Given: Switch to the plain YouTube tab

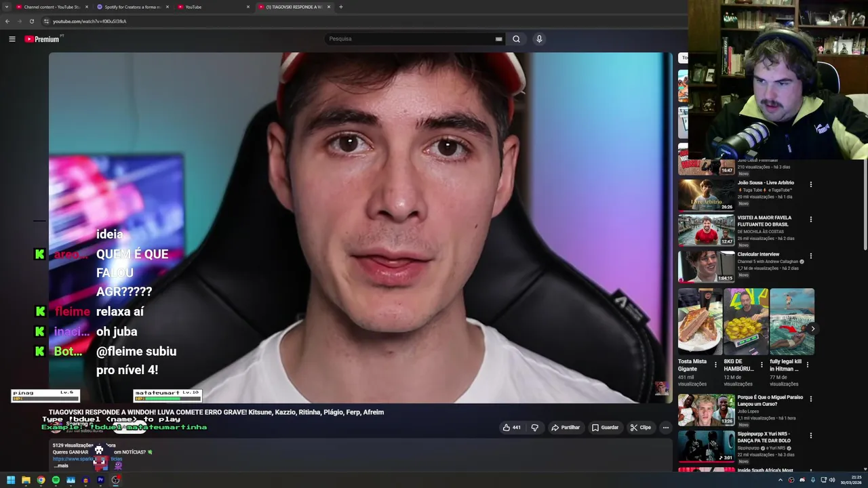Looking at the screenshot, I should coord(214,7).
